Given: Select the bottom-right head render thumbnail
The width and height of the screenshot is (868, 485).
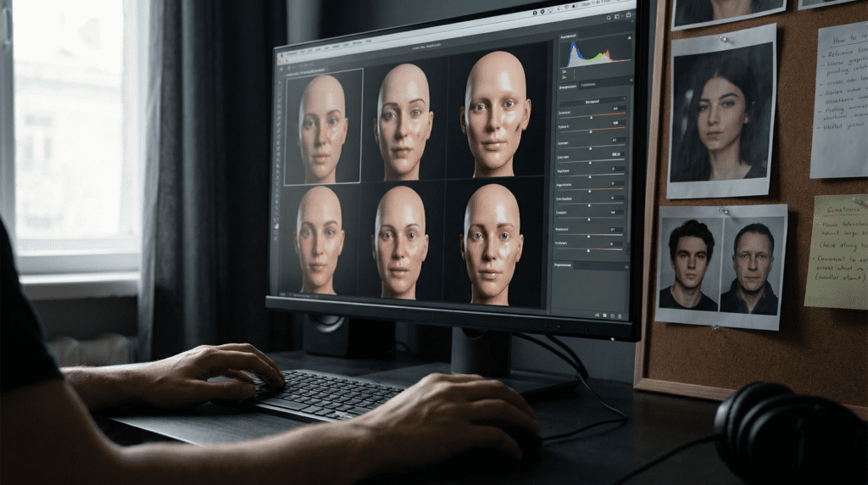Looking at the screenshot, I should pos(492,242).
